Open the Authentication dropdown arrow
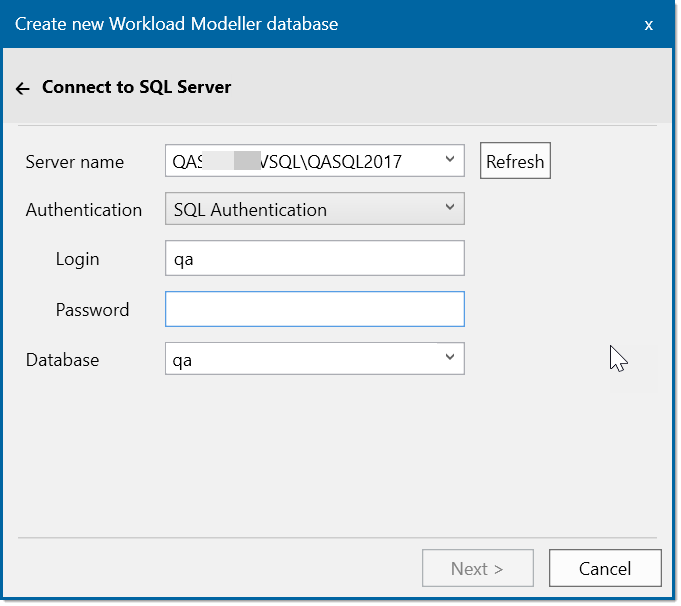The height and width of the screenshot is (606, 681). (449, 208)
